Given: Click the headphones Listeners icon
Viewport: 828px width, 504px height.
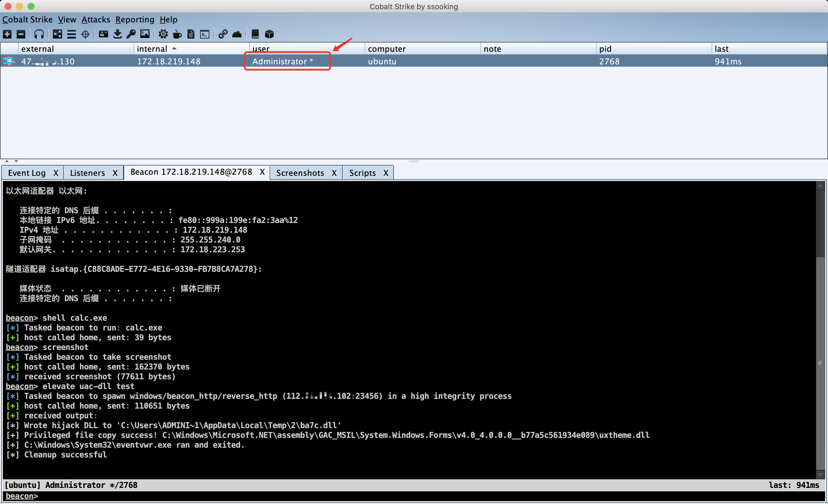Looking at the screenshot, I should click(39, 34).
